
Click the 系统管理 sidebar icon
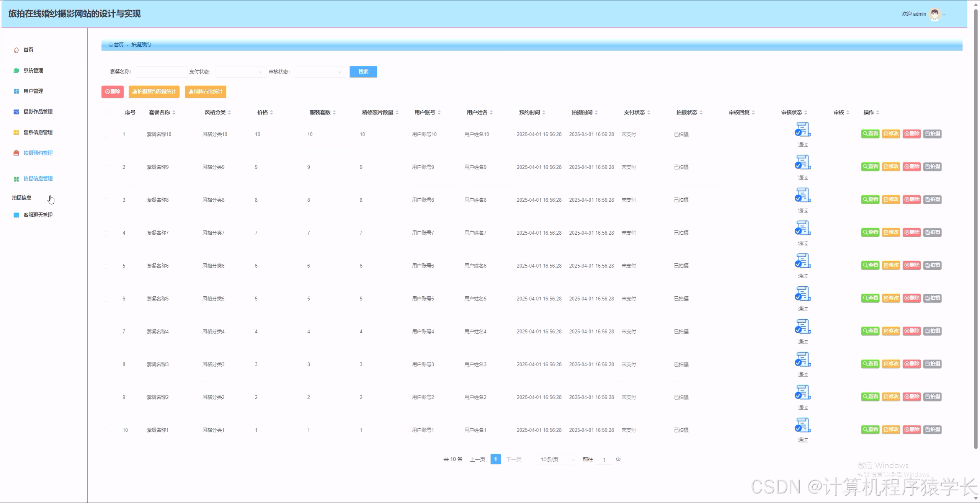pos(16,70)
